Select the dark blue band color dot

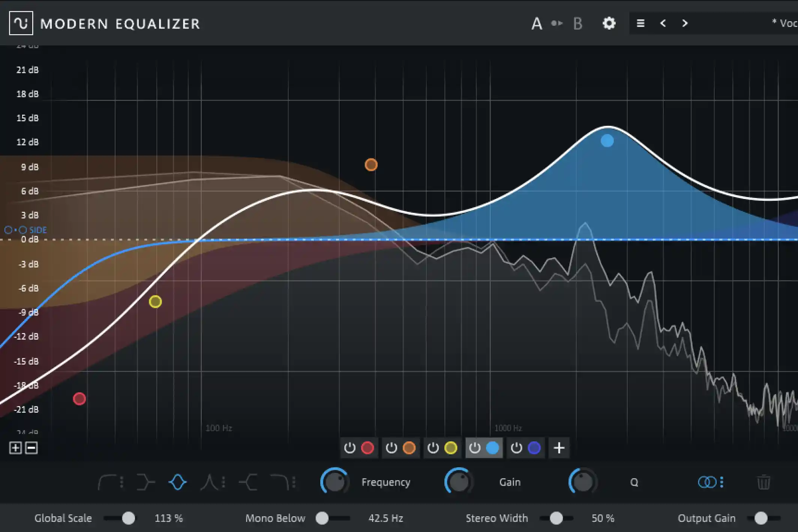tap(534, 448)
